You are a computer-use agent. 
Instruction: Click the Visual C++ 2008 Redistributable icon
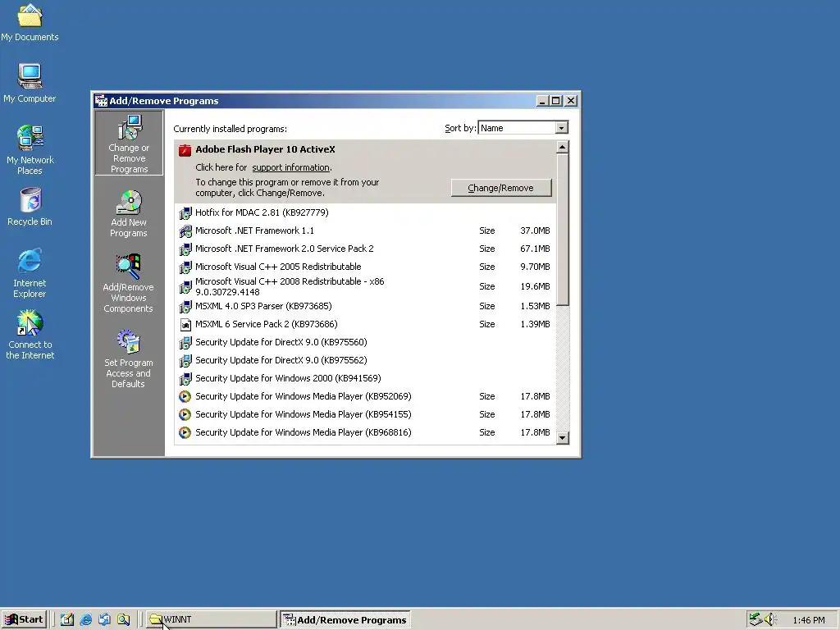click(x=185, y=287)
